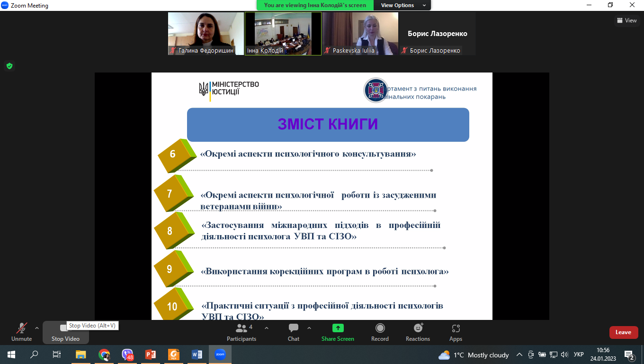The image size is (644, 364).
Task: Click the green encryption shield icon
Action: click(9, 66)
